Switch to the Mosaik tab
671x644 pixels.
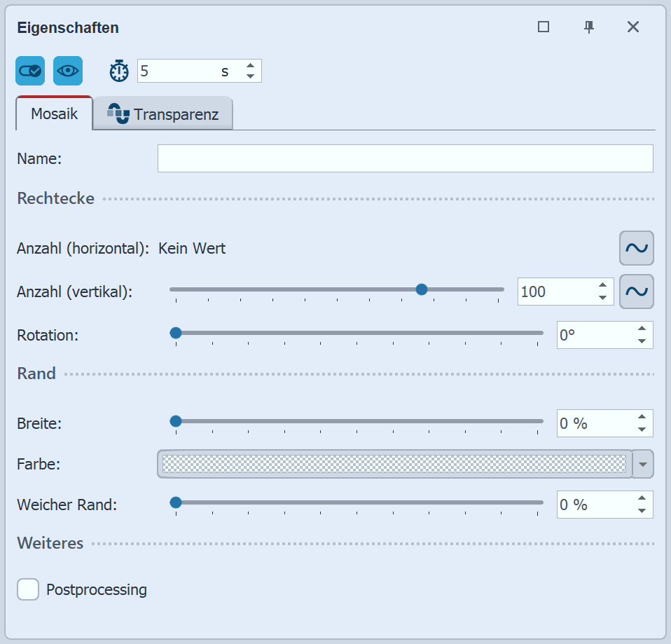pyautogui.click(x=54, y=114)
